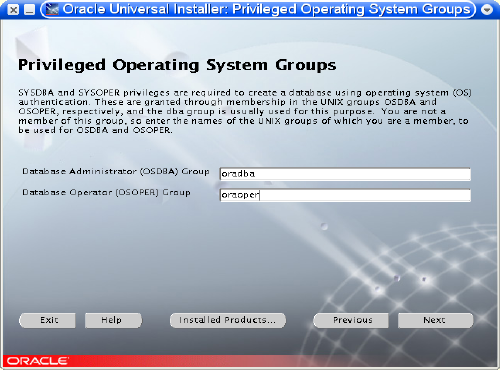Click the SYSDBA and SYSOPER description paragraph

tap(245, 111)
